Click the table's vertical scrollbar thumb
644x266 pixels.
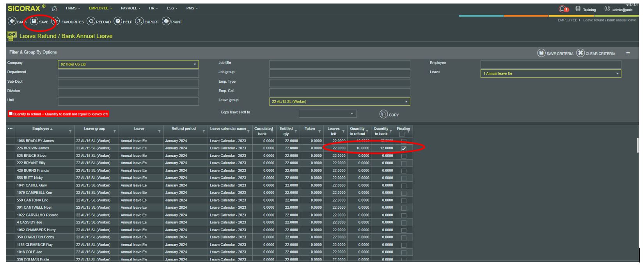click(x=638, y=145)
